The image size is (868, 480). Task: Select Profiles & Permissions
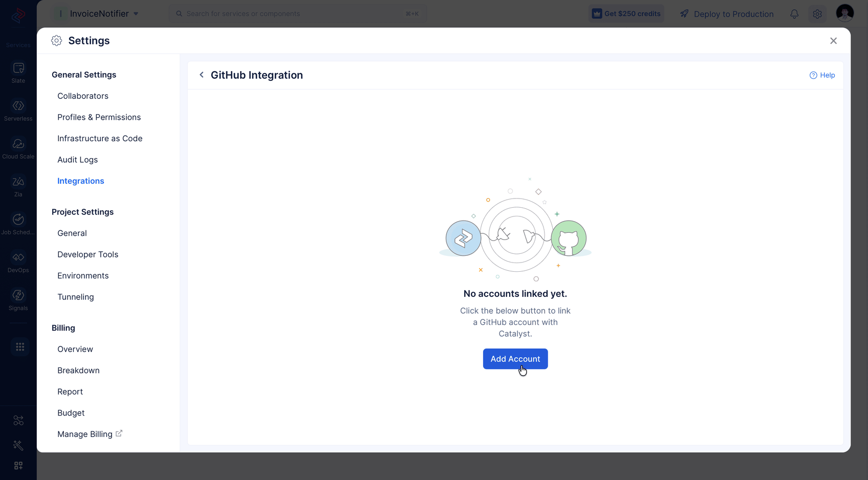pyautogui.click(x=99, y=117)
